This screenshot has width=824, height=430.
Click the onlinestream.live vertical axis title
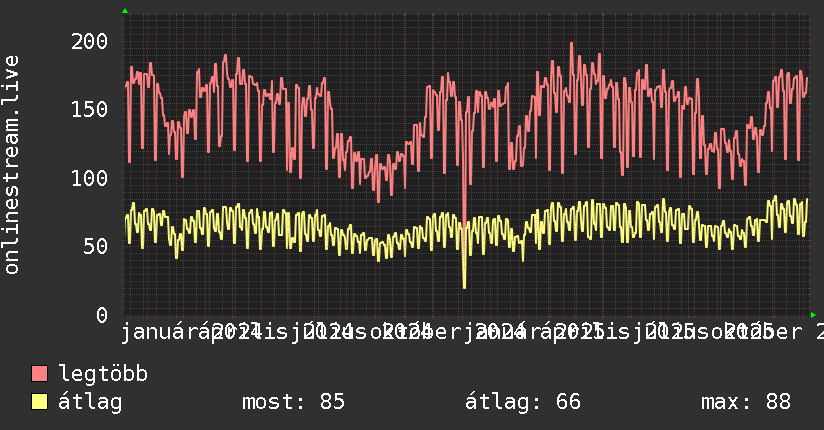(x=11, y=165)
